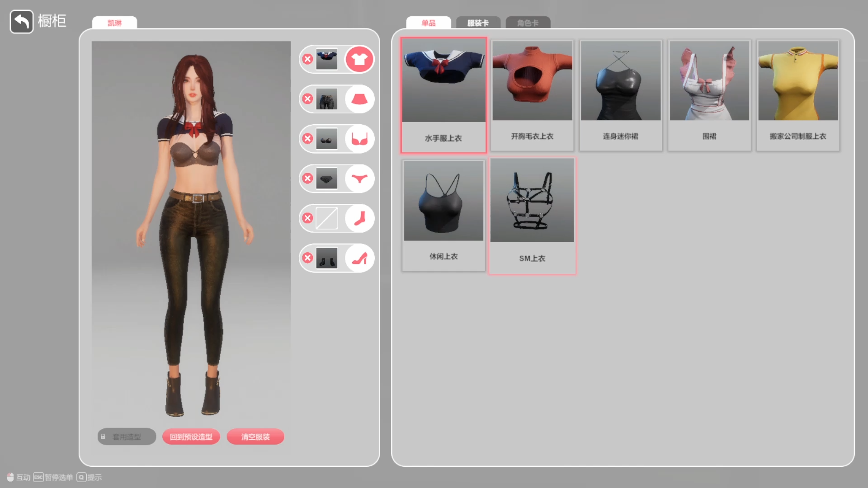The image size is (868, 488).
Task: Select the yellow 搬家公司制服上衣 item
Action: [x=798, y=95]
